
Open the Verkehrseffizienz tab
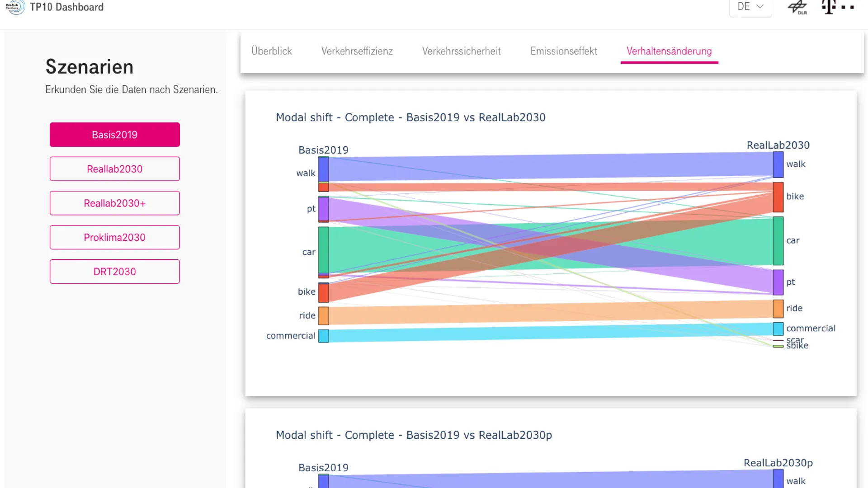(x=357, y=51)
